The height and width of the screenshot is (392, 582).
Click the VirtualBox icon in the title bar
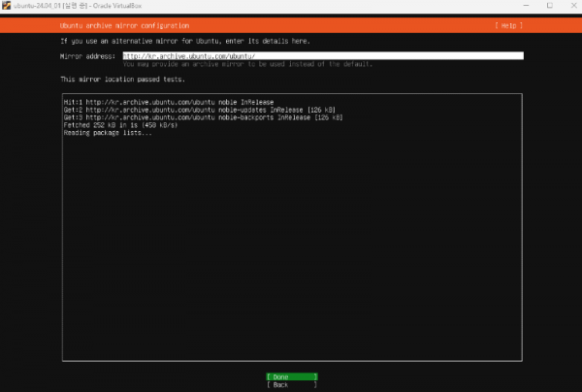pyautogui.click(x=6, y=6)
